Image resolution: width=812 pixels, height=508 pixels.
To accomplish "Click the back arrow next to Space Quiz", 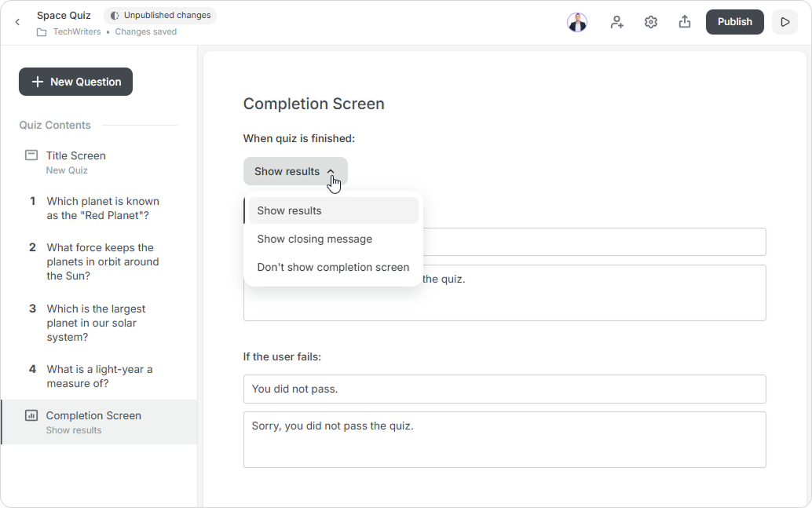I will [17, 22].
